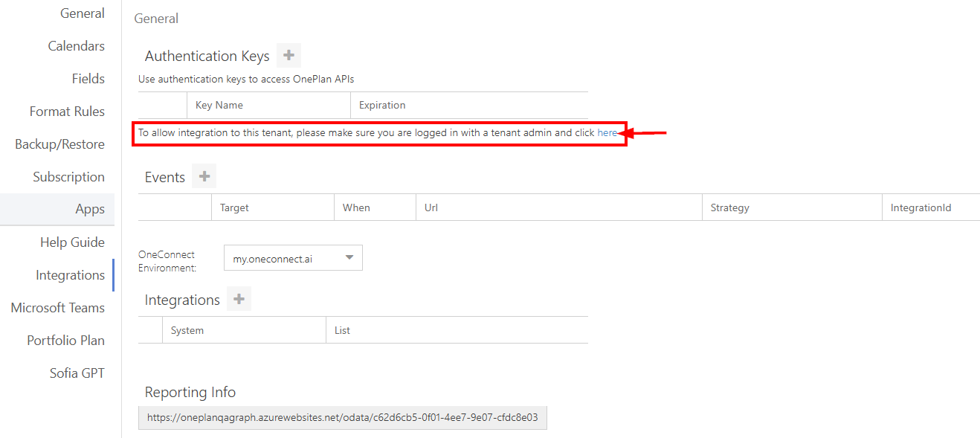
Task: Add a new event with plus
Action: click(x=204, y=177)
